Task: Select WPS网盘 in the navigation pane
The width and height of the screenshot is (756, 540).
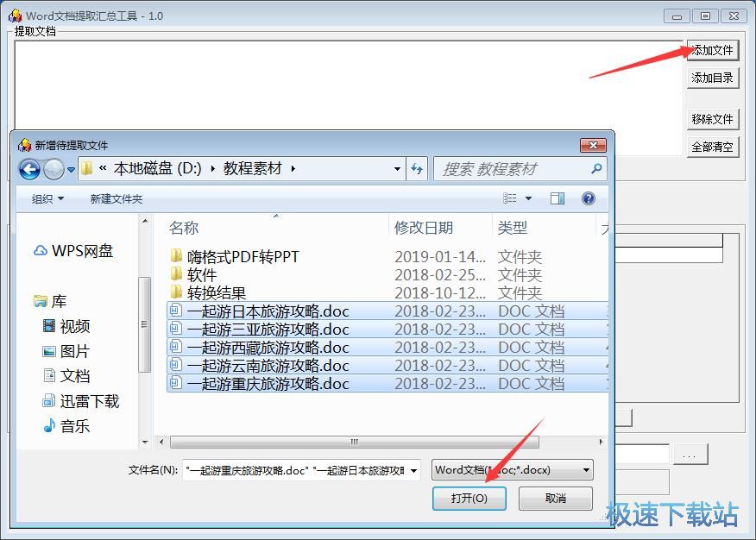Action: click(x=74, y=251)
